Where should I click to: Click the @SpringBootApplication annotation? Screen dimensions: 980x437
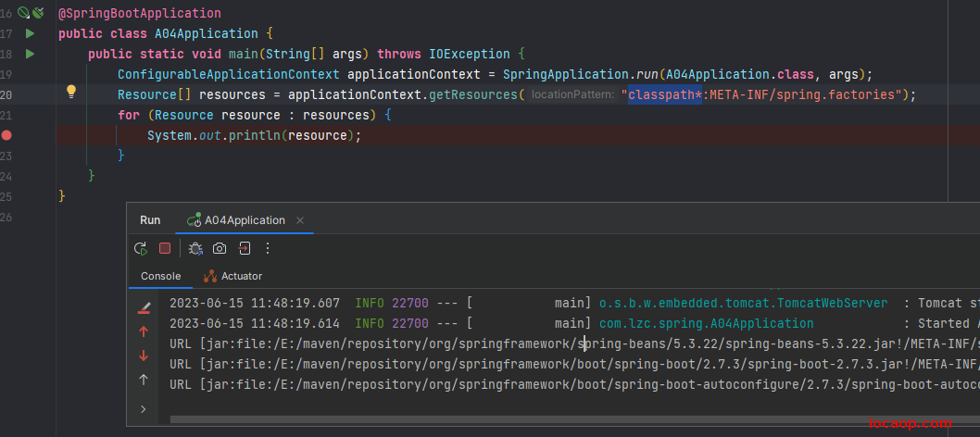(x=139, y=13)
